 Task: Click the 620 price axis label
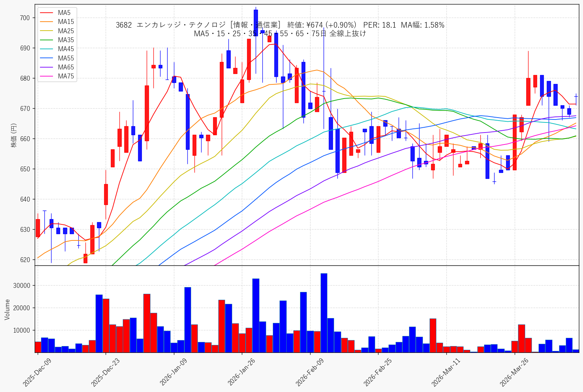(x=24, y=260)
